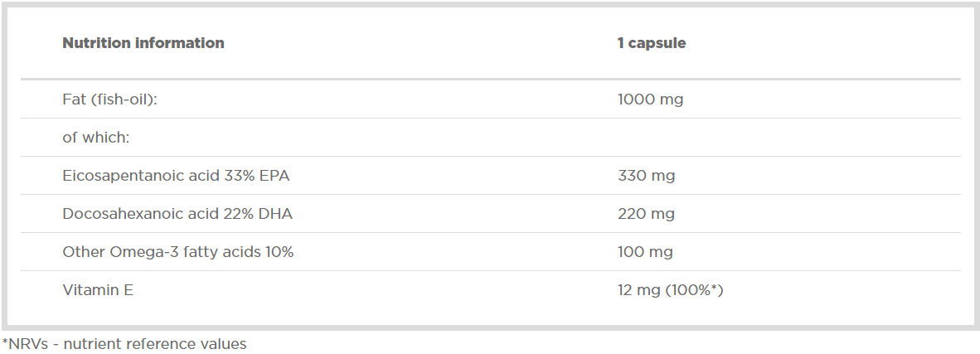Click the 10% text in Omega-3 row
The image size is (980, 354).
pyautogui.click(x=279, y=252)
